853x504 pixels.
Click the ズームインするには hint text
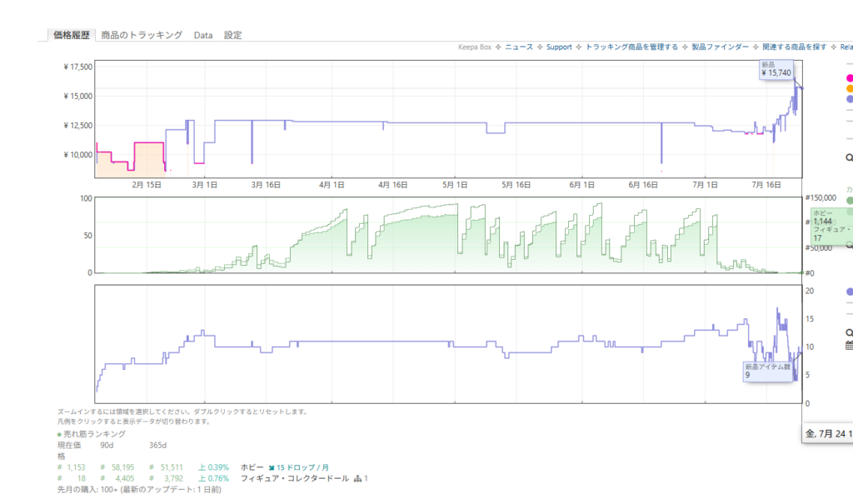click(182, 412)
